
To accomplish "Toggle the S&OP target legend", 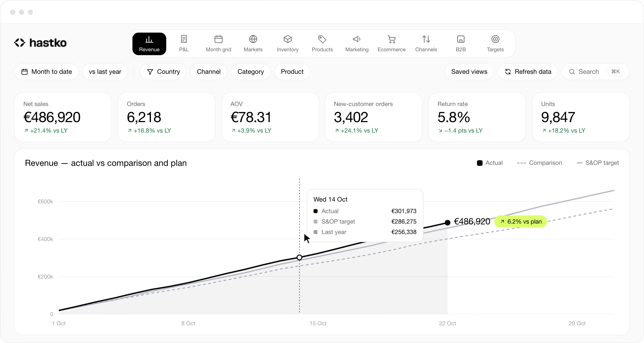I will [598, 163].
